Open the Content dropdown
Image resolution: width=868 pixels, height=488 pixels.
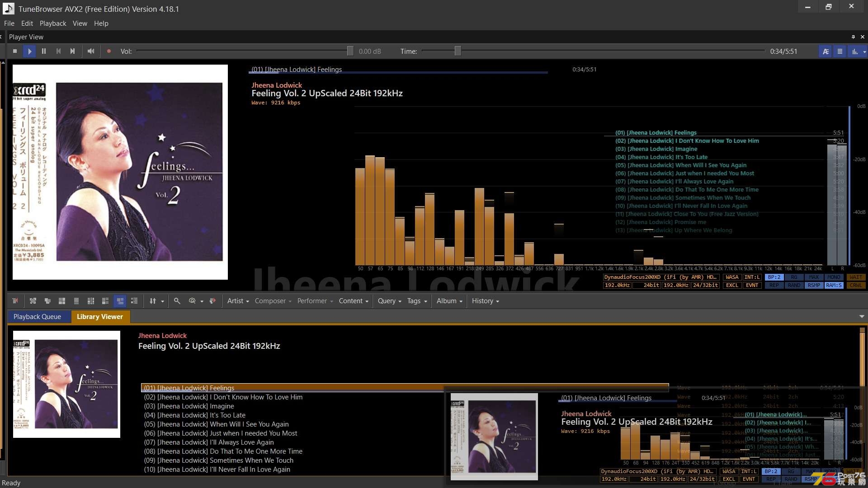point(354,301)
